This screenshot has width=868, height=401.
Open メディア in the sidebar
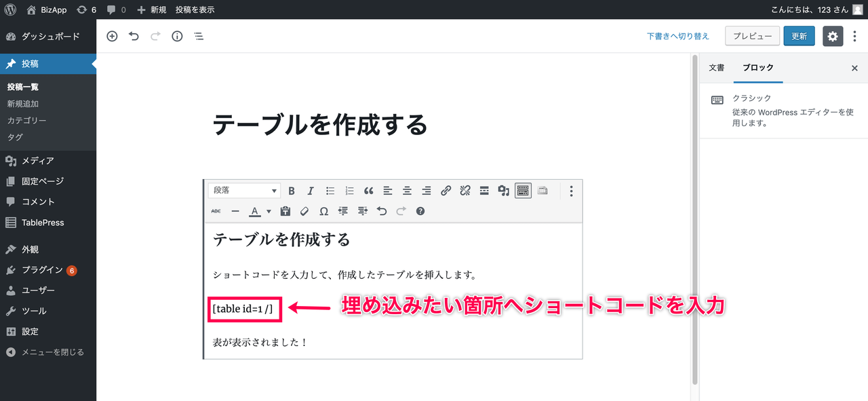pyautogui.click(x=48, y=161)
